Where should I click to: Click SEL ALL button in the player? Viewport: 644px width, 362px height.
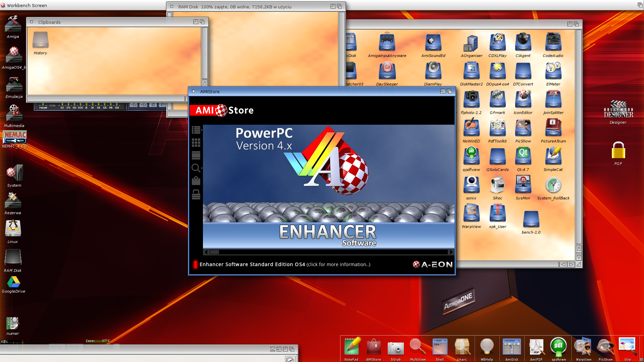tap(154, 105)
